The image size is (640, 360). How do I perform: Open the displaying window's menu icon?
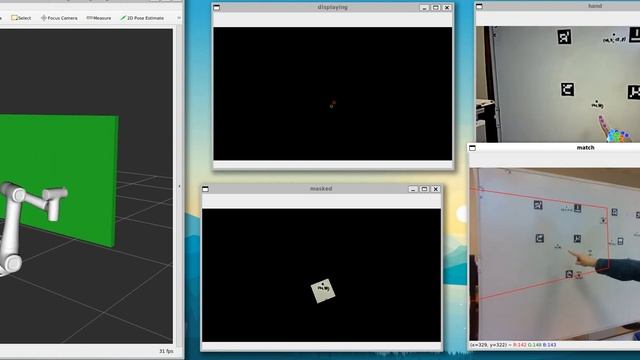(217, 7)
